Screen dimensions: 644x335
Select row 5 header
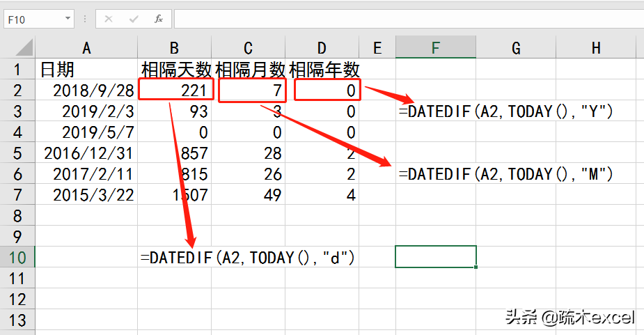pyautogui.click(x=17, y=153)
